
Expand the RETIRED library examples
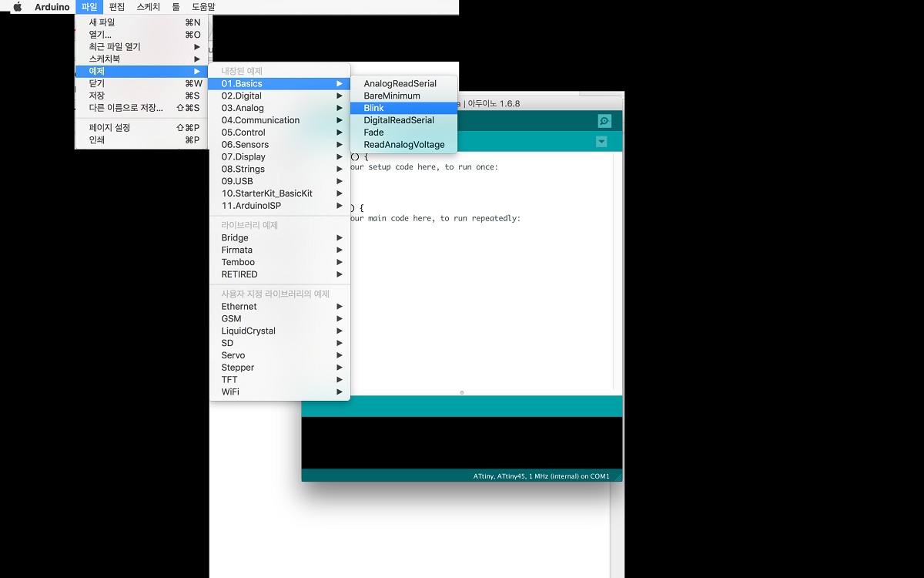coord(280,274)
